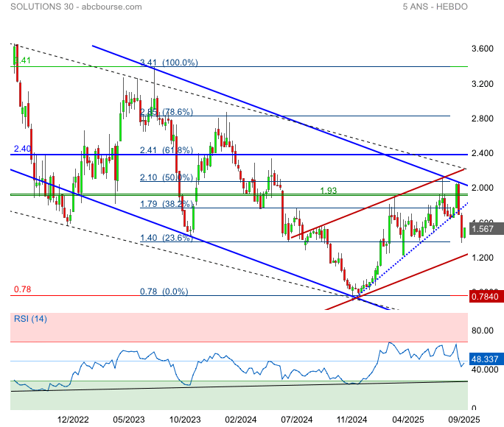Click the 02/2024 date label

point(241,420)
